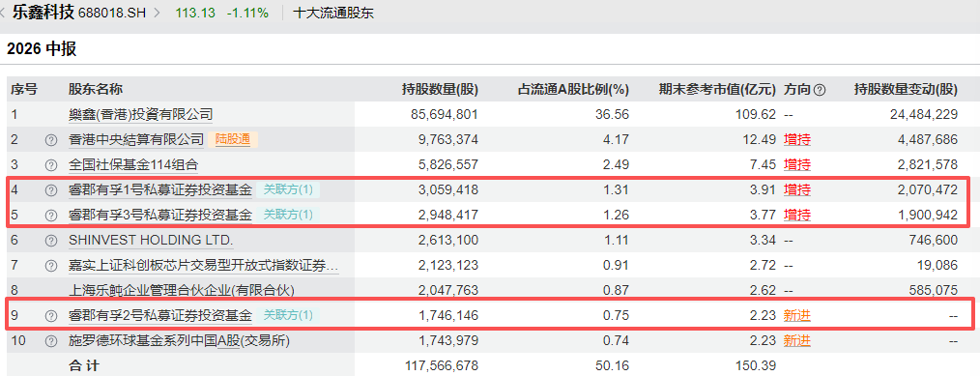Click ratio value 36.56
This screenshot has height=376, width=980.
click(613, 115)
